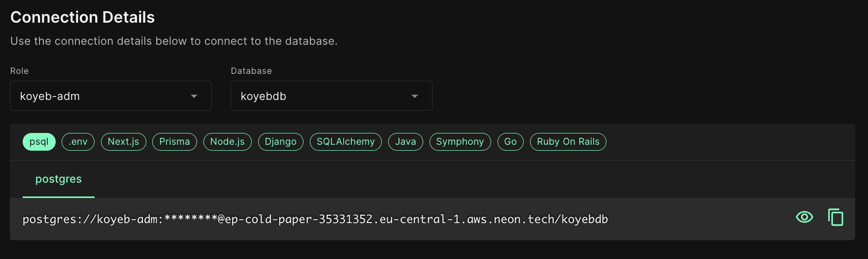Select the SQLAlchemy chip
The image size is (868, 259).
345,142
